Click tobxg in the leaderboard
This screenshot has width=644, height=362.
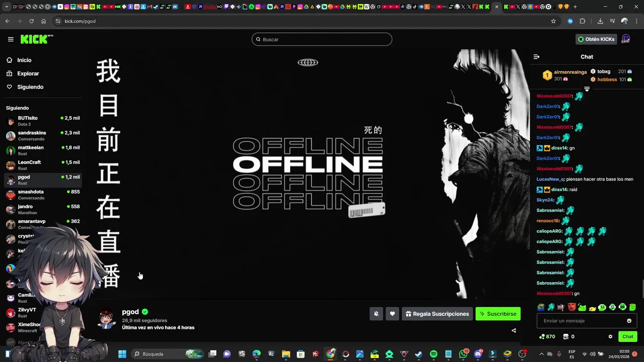[604, 71]
